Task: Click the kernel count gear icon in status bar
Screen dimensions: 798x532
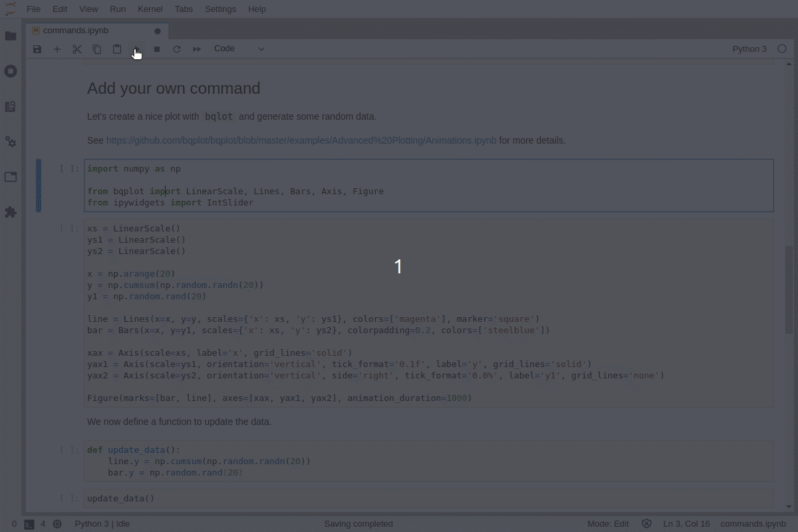Action: [57, 524]
